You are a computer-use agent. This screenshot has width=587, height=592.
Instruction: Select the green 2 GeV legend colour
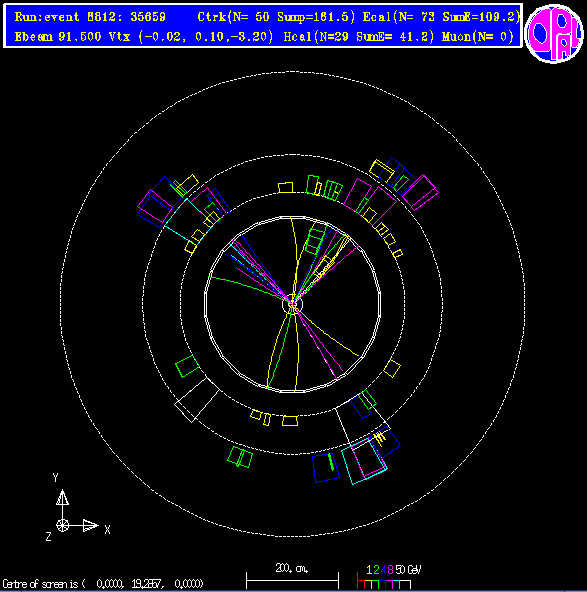point(376,570)
